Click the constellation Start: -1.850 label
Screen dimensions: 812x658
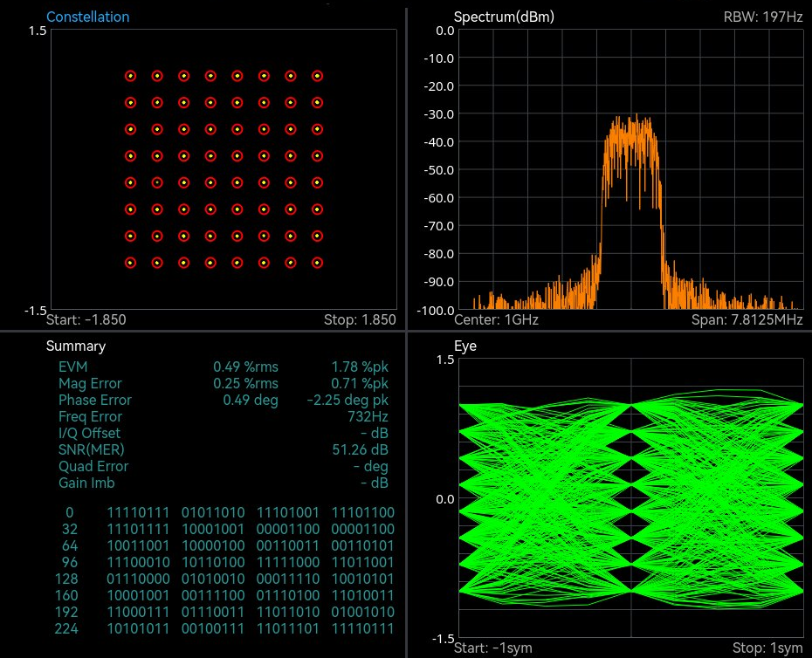coord(86,319)
